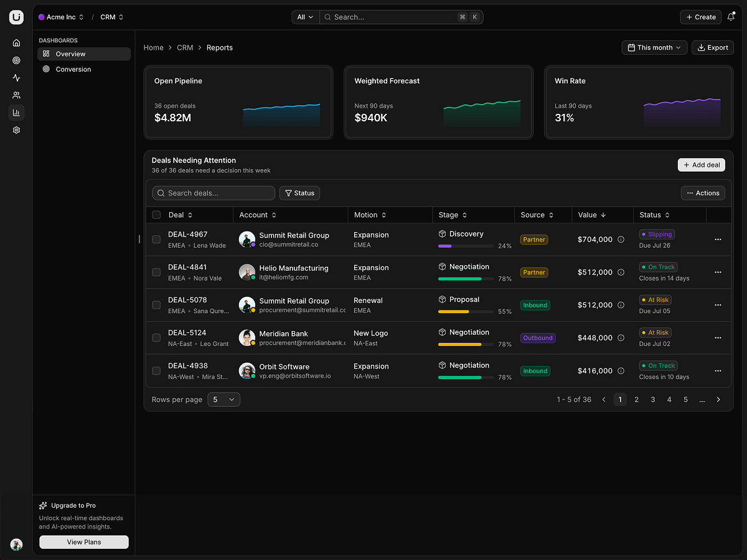Open the target icon in left rail
This screenshot has height=560, width=747.
pos(16,60)
